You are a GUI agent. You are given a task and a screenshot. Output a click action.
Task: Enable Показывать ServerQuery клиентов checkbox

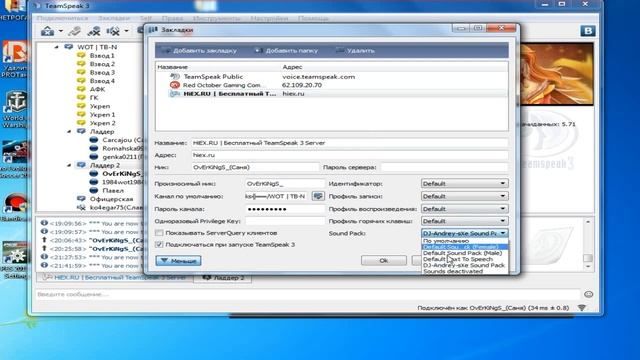point(159,233)
